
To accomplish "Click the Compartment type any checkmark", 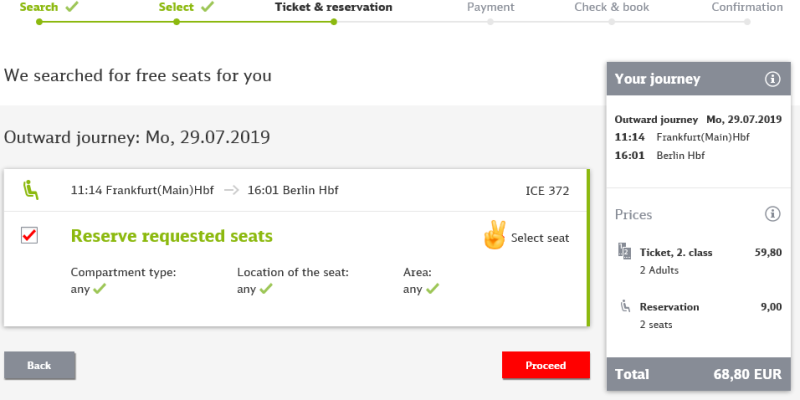I will [x=99, y=289].
